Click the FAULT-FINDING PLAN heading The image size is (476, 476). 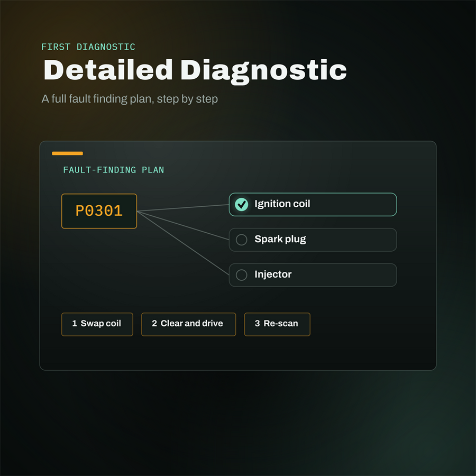[114, 170]
